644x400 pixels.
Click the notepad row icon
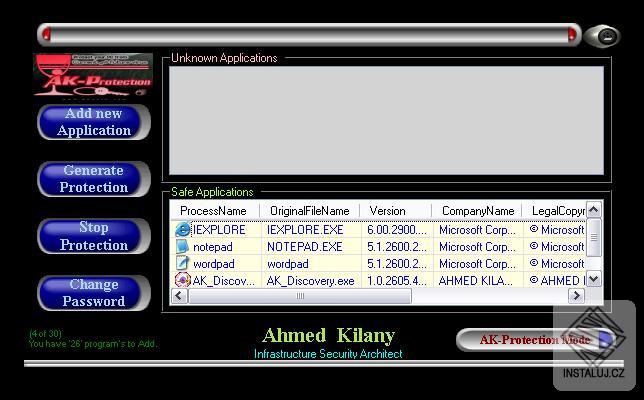click(x=182, y=246)
